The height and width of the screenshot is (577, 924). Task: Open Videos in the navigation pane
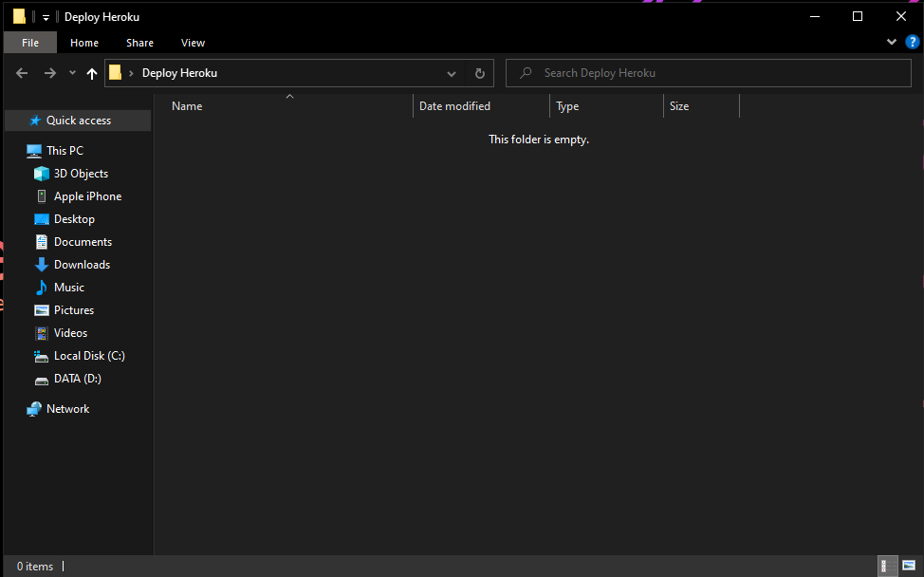tap(70, 333)
